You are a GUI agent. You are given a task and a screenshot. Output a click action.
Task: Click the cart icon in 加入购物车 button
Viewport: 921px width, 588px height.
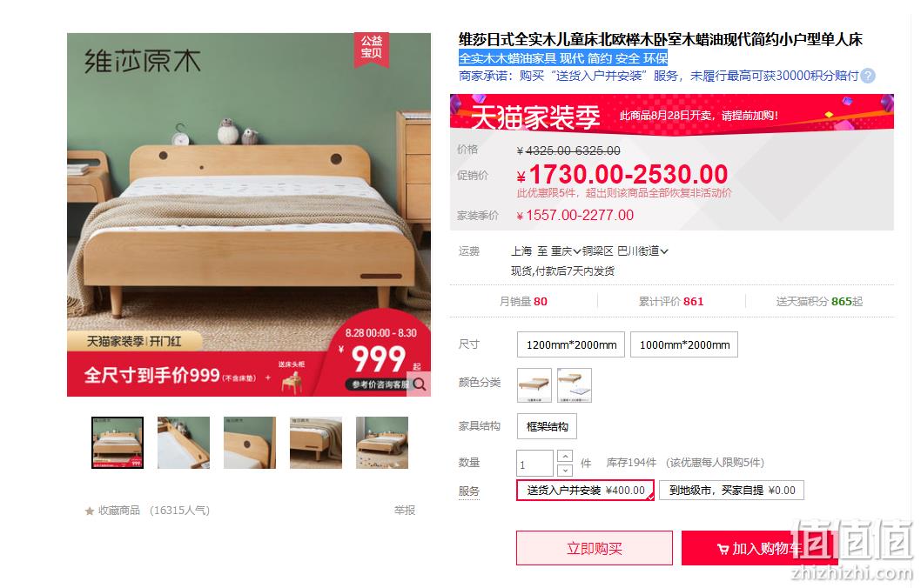pyautogui.click(x=723, y=549)
